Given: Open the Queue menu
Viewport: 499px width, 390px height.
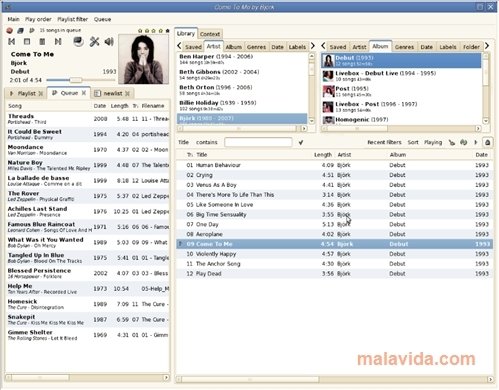Looking at the screenshot, I should 102,19.
